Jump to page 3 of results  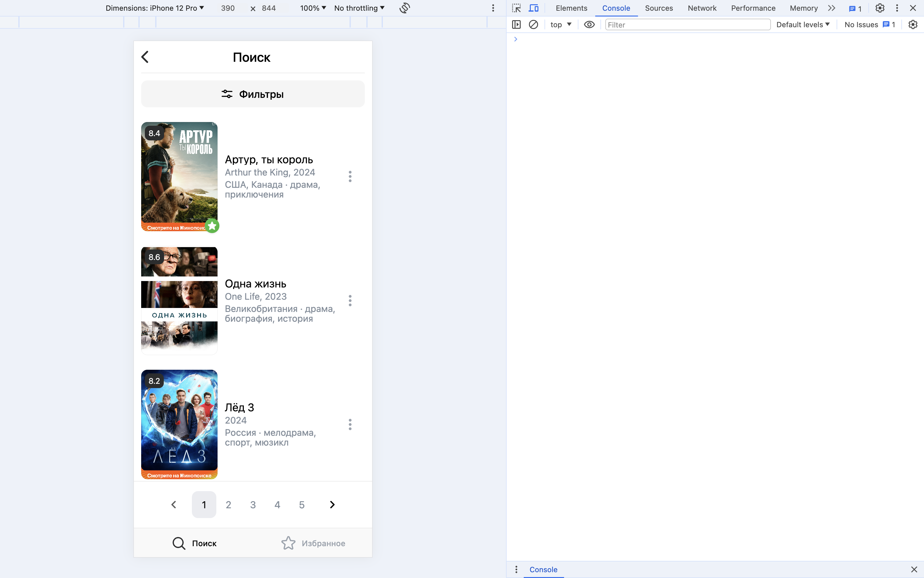[x=253, y=505]
